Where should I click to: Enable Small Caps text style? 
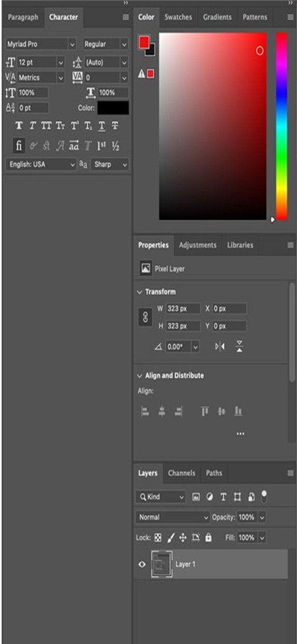click(x=60, y=125)
